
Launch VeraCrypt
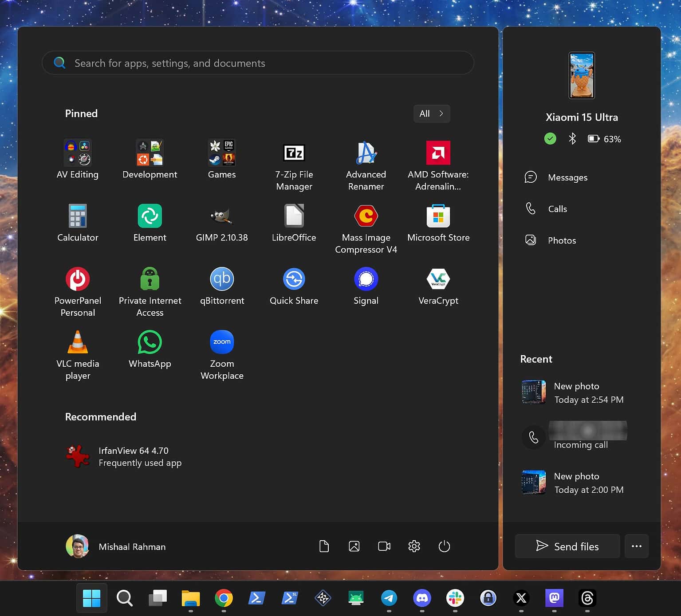tap(438, 279)
